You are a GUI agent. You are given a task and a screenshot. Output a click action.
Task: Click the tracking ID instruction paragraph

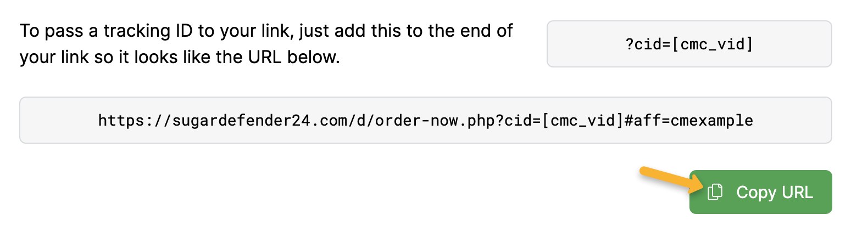[x=266, y=44]
